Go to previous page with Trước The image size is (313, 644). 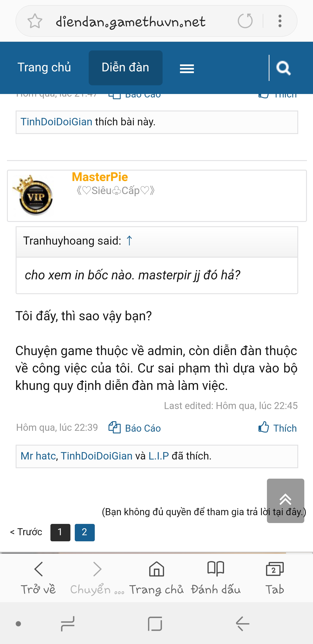click(26, 532)
